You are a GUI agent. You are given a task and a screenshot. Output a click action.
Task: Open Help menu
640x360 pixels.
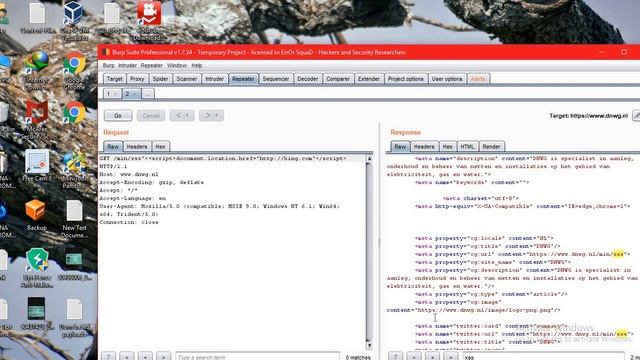click(197, 65)
